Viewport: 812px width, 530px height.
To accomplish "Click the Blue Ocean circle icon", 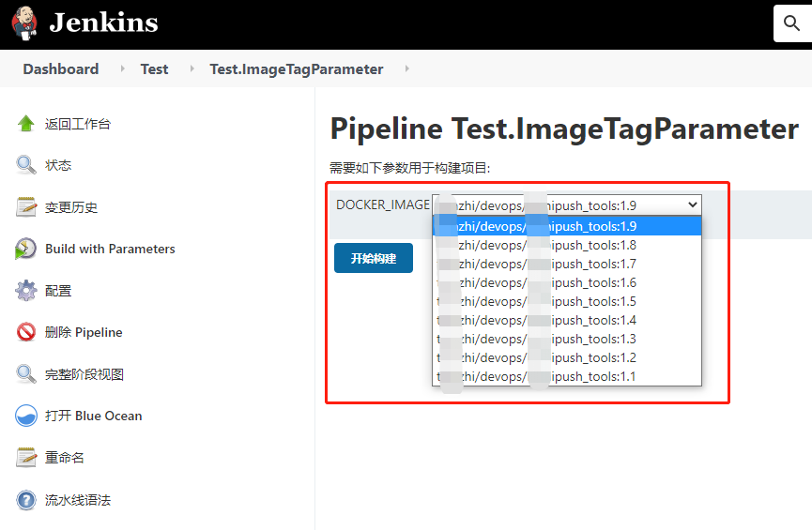I will (26, 416).
